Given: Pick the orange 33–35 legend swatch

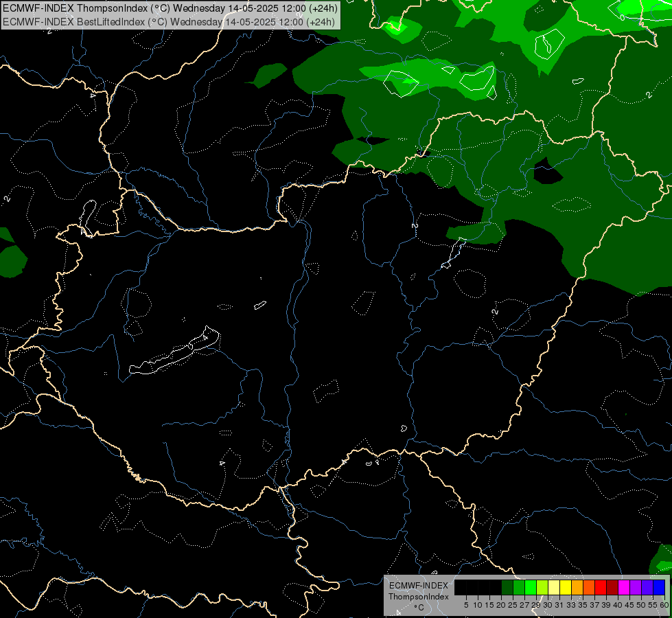Looking at the screenshot, I should tap(577, 587).
